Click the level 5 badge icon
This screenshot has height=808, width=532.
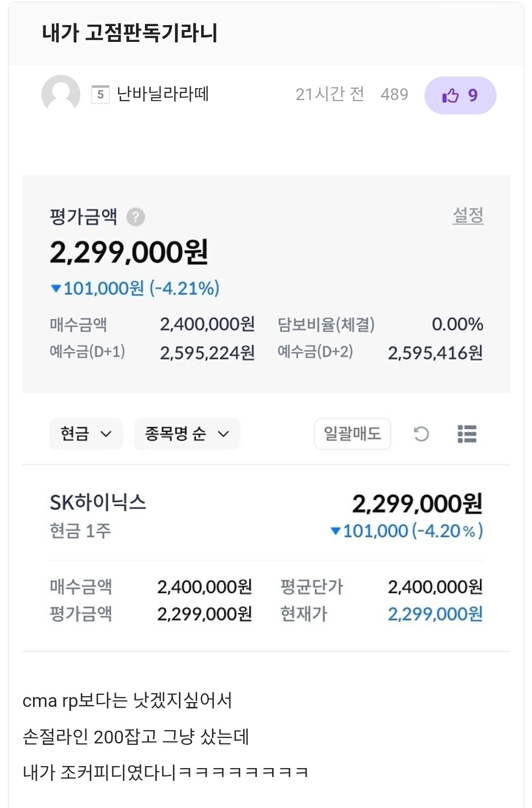point(100,94)
